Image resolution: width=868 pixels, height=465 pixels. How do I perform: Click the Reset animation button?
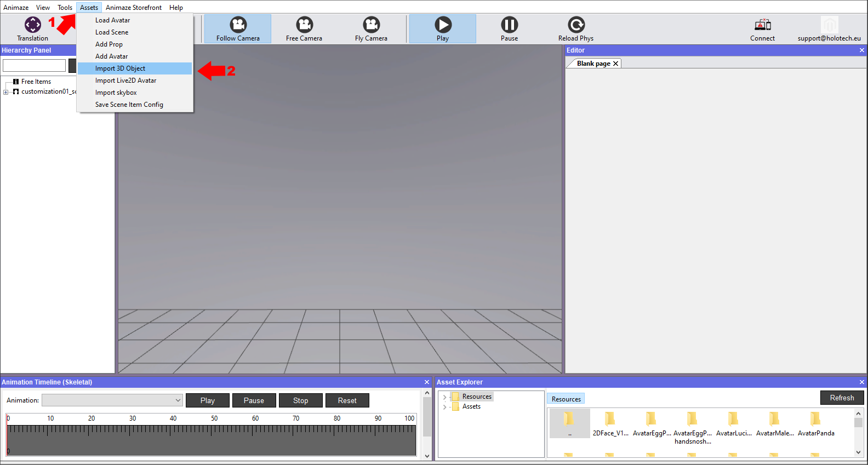[347, 400]
